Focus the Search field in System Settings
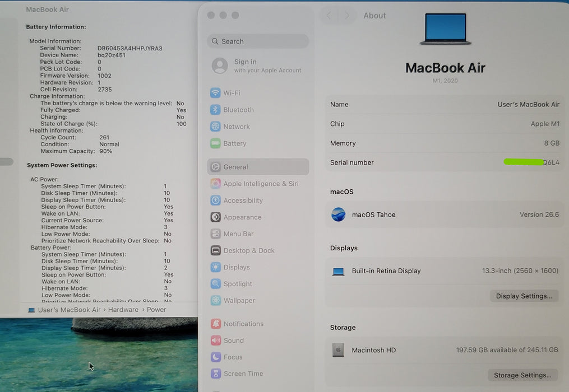569x392 pixels. pos(258,41)
